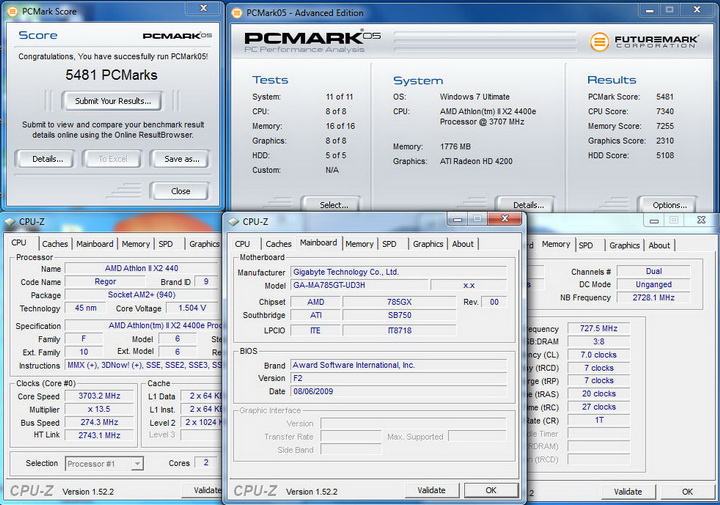The width and height of the screenshot is (720, 505).
Task: Open Memory tab in left CPU-Z window
Action: click(135, 244)
